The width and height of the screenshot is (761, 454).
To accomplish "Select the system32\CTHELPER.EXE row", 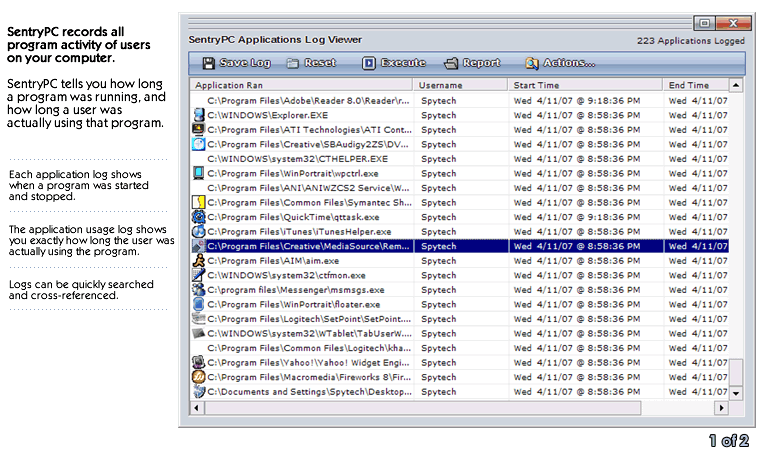I will tap(459, 159).
